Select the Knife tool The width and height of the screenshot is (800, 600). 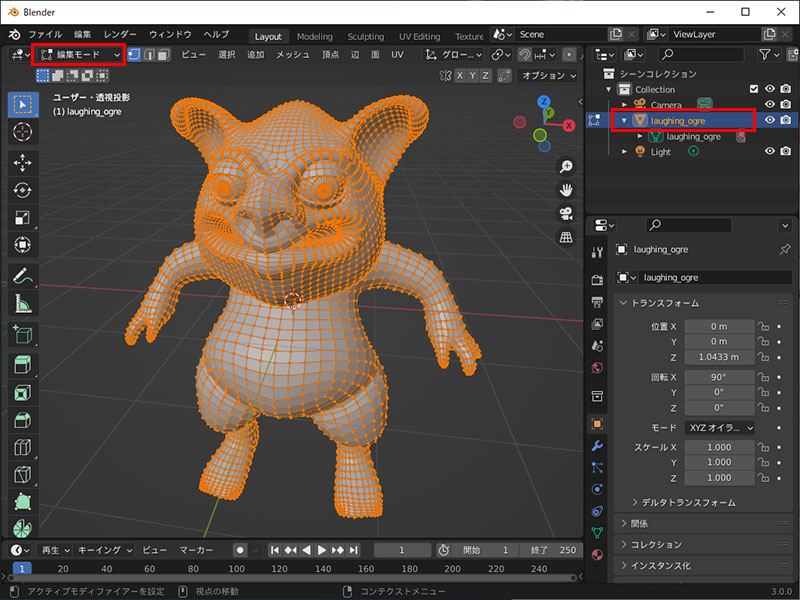click(22, 475)
